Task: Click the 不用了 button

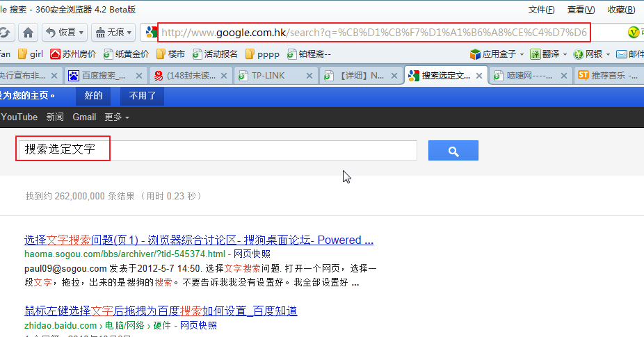Action: [142, 96]
